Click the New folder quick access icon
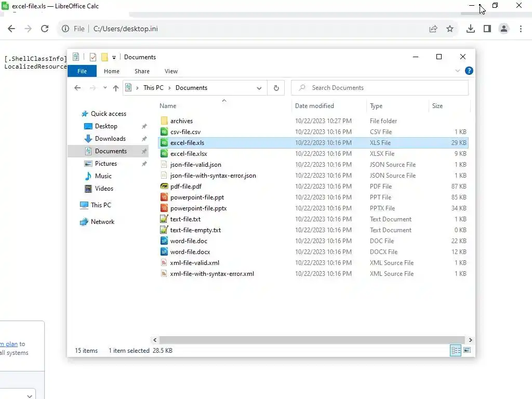 (x=104, y=57)
